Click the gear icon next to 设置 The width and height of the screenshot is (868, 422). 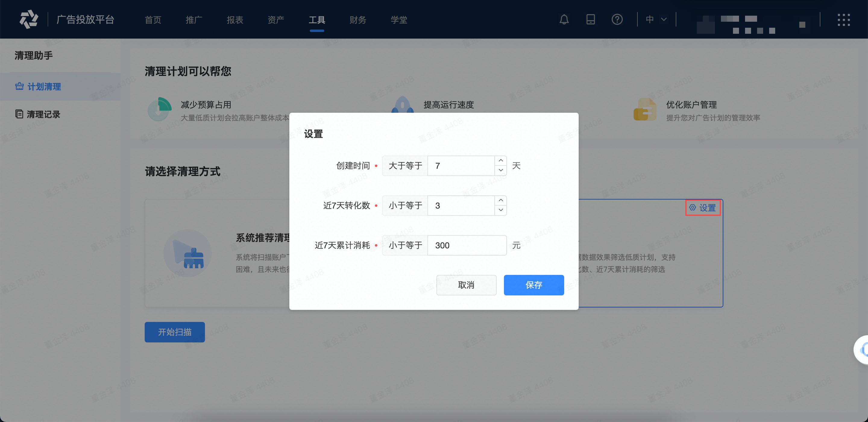(693, 208)
